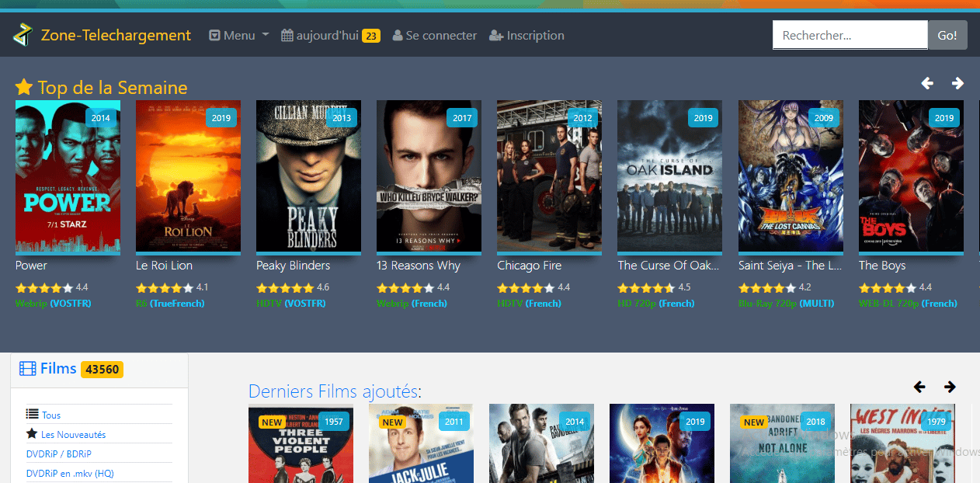The height and width of the screenshot is (483, 980).
Task: Advance Top de la Semaine right arrow
Action: pos(957,83)
